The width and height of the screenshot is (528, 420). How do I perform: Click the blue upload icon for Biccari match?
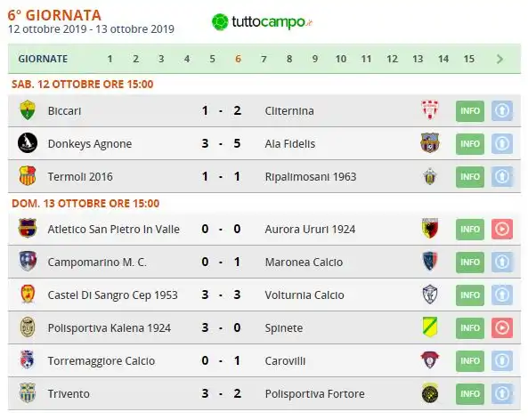tap(502, 110)
